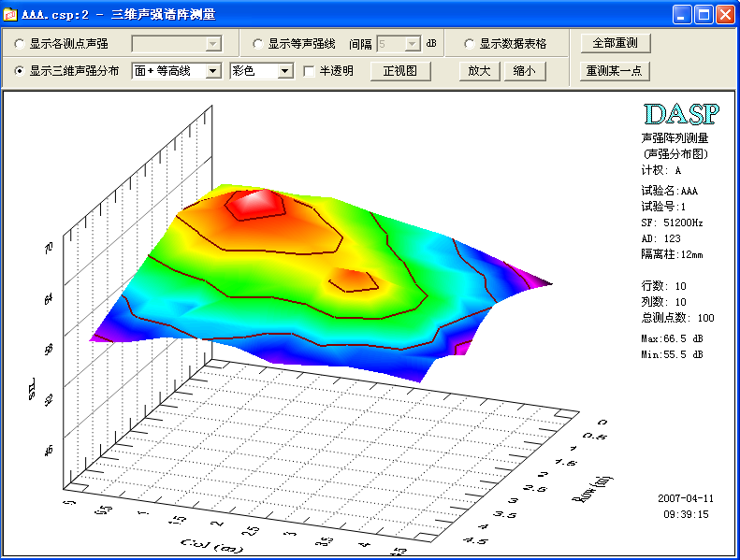This screenshot has height=560, width=740.
Task: Select 显示等声强线 radio option
Action: pyautogui.click(x=258, y=44)
